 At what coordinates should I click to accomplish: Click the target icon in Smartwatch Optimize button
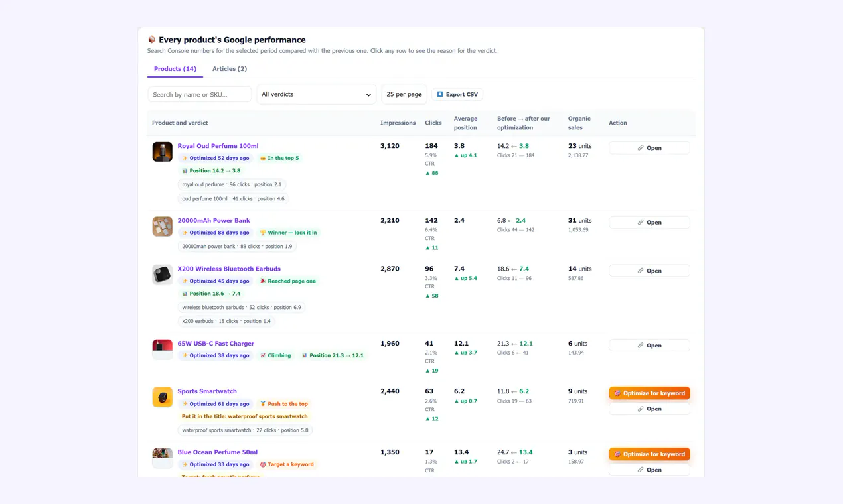coord(617,393)
